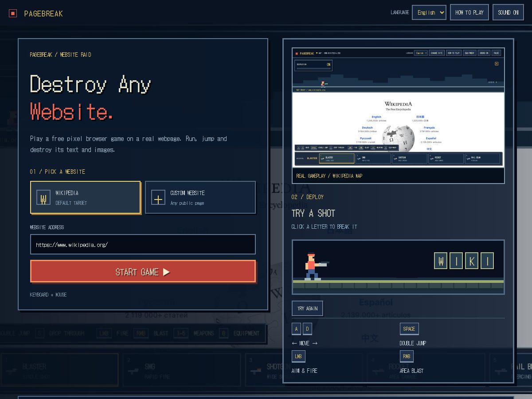Click the 'REAL GAMEPLAY / WIKIPEDIA MAP' caption
Screen dimensions: 532x399
point(329,176)
